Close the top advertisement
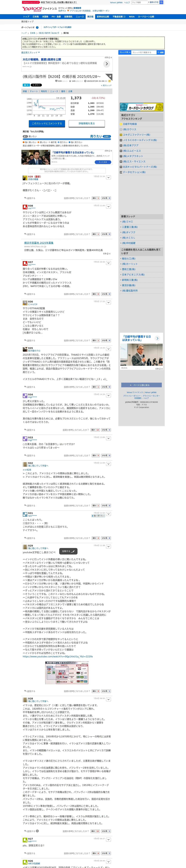 111,58
